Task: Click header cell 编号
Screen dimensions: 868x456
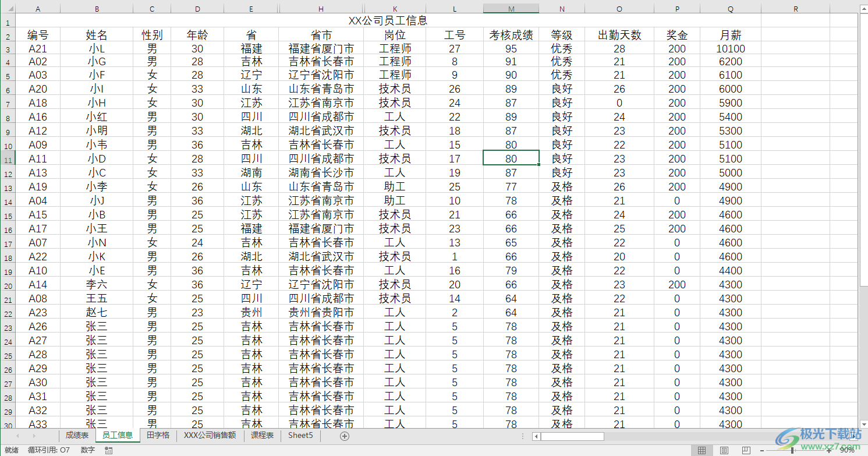Action: (38, 35)
